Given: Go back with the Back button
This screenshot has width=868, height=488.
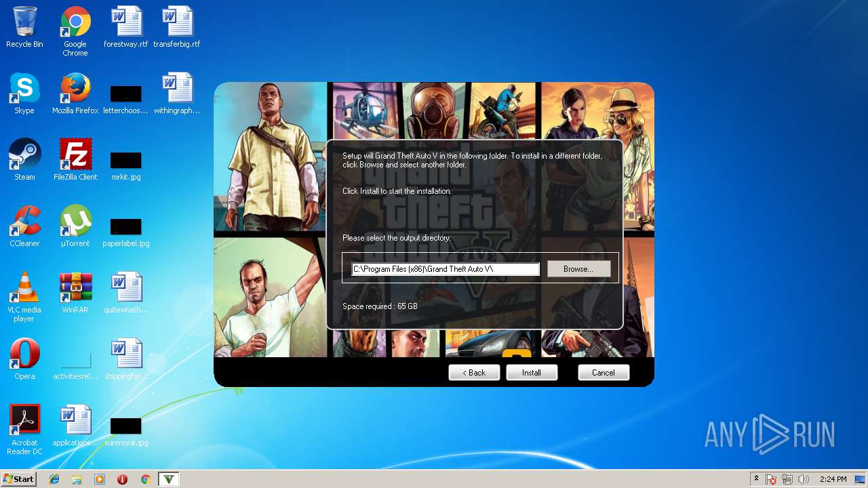Looking at the screenshot, I should pos(474,373).
